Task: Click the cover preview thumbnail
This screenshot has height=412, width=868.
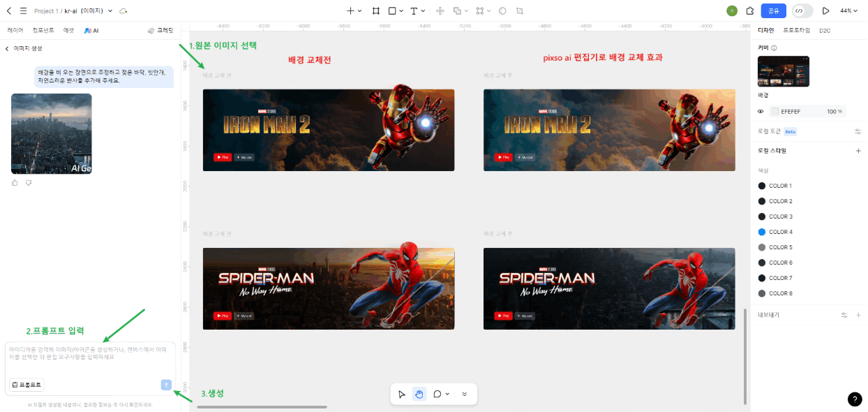Action: coord(784,71)
